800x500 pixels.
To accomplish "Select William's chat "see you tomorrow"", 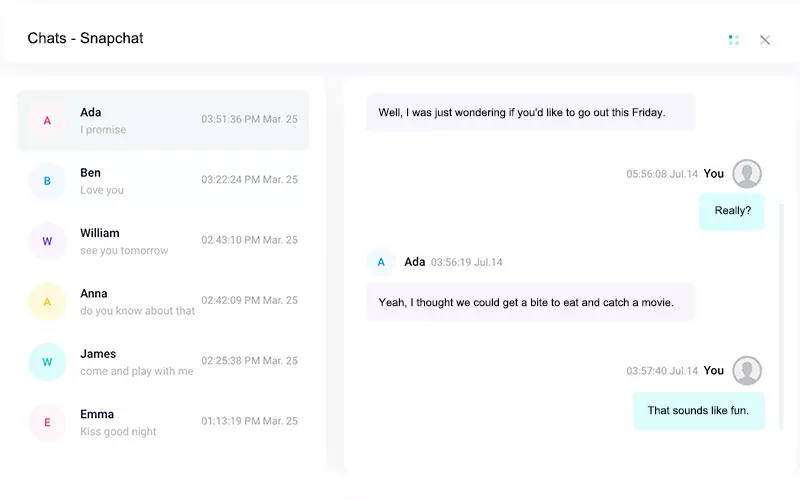I will 163,241.
